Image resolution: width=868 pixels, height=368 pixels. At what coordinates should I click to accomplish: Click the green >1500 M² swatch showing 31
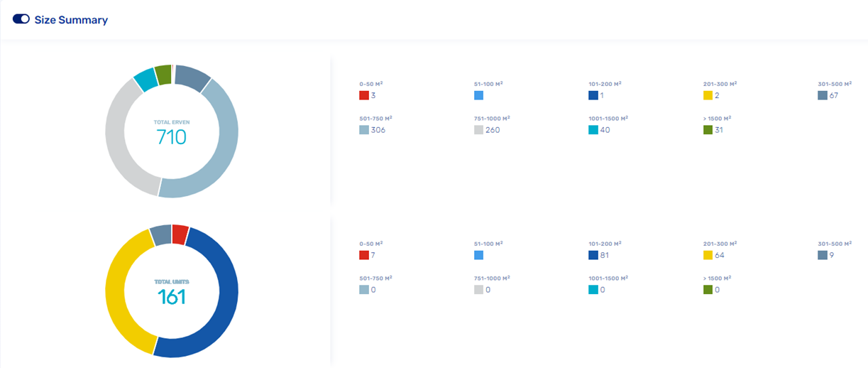point(708,130)
